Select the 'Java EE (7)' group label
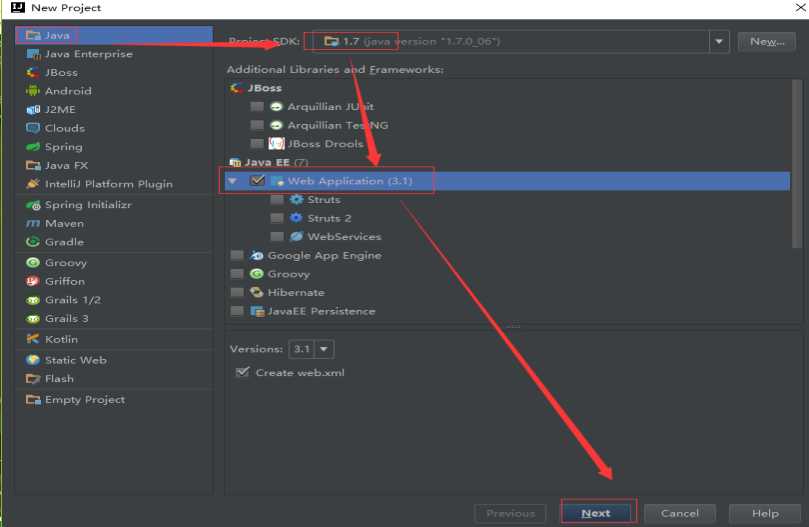809x527 pixels. coord(277,162)
